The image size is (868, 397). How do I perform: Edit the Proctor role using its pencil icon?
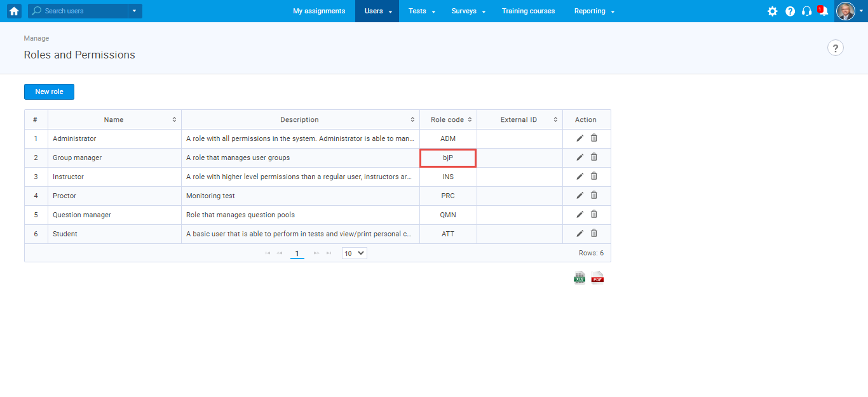(579, 195)
